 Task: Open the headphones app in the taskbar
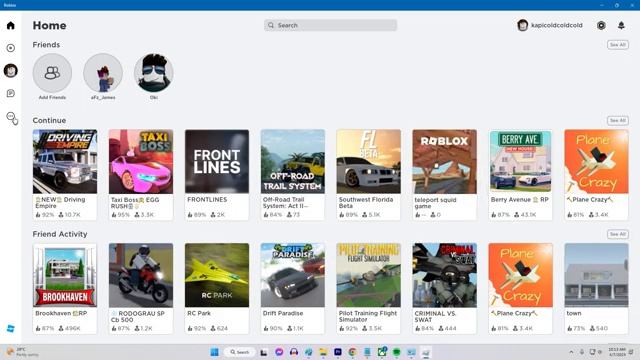(294, 352)
